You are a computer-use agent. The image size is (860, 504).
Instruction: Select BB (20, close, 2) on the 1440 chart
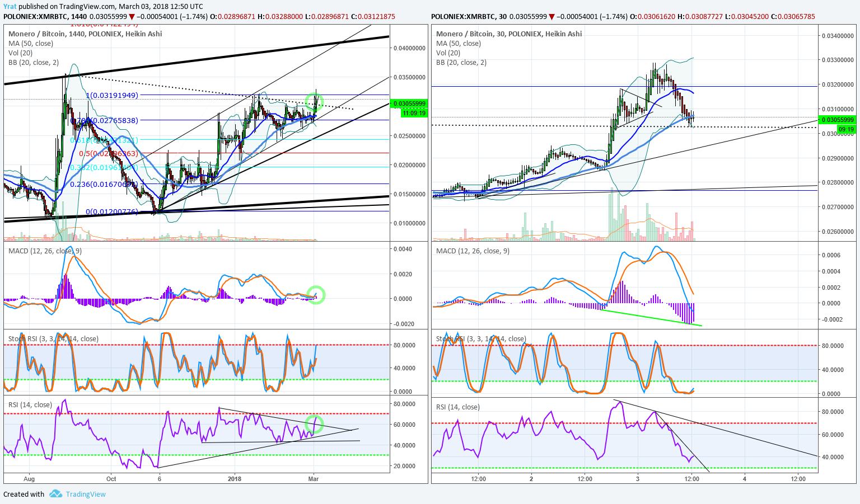[x=34, y=62]
